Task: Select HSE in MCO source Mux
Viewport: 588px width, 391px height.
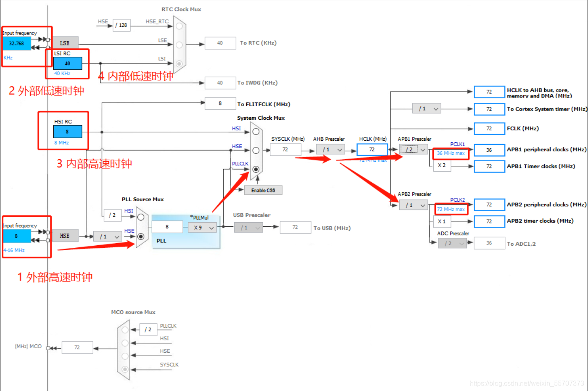Action: (x=125, y=356)
